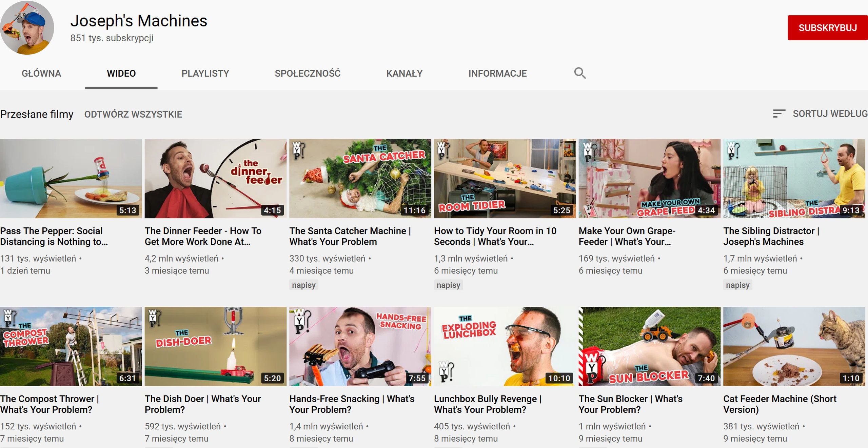This screenshot has height=448, width=868.
Task: Click the red SUBSKRYBUJ button
Action: [828, 28]
